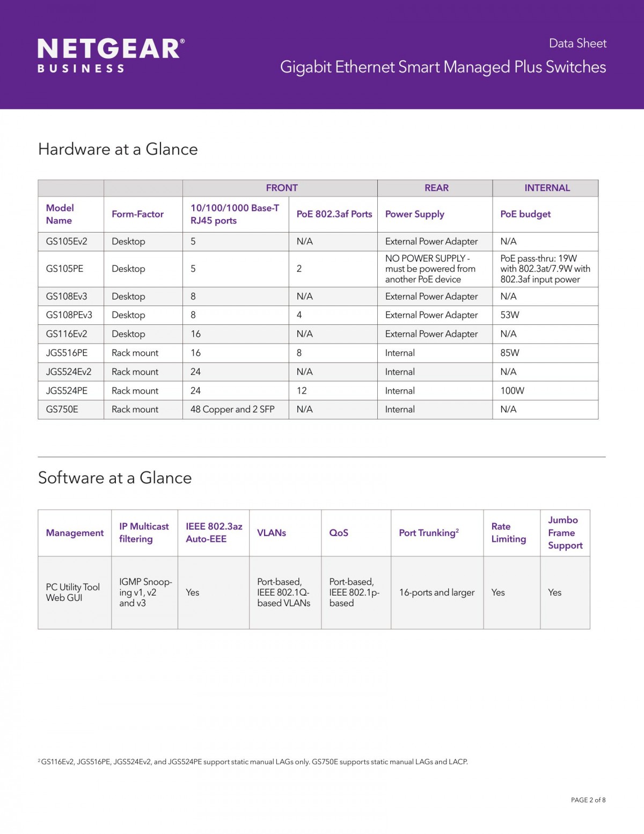Viewport: 644px width, 834px height.
Task: Click the NETGEAR Business logo
Action: [x=111, y=55]
